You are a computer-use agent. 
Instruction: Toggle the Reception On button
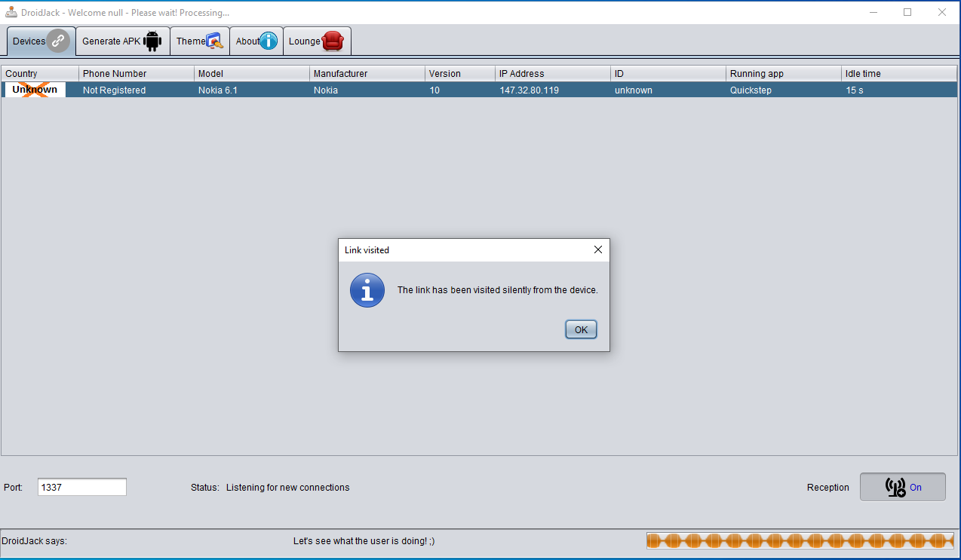(902, 487)
